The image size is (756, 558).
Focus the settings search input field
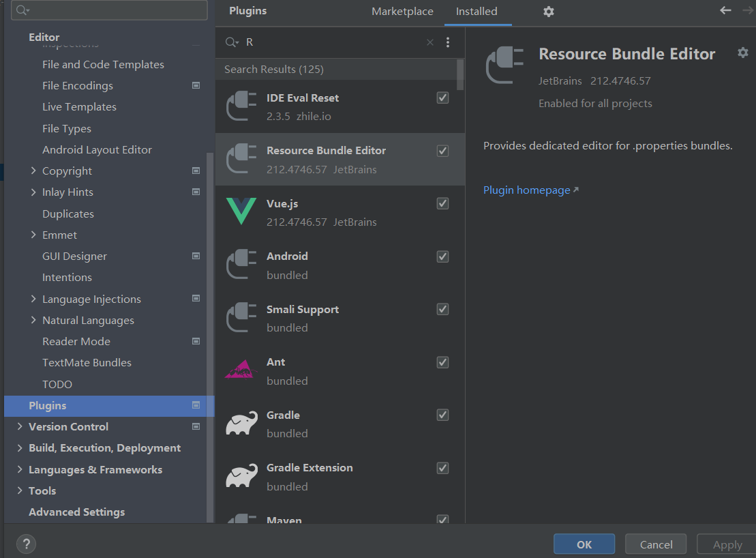coord(110,10)
